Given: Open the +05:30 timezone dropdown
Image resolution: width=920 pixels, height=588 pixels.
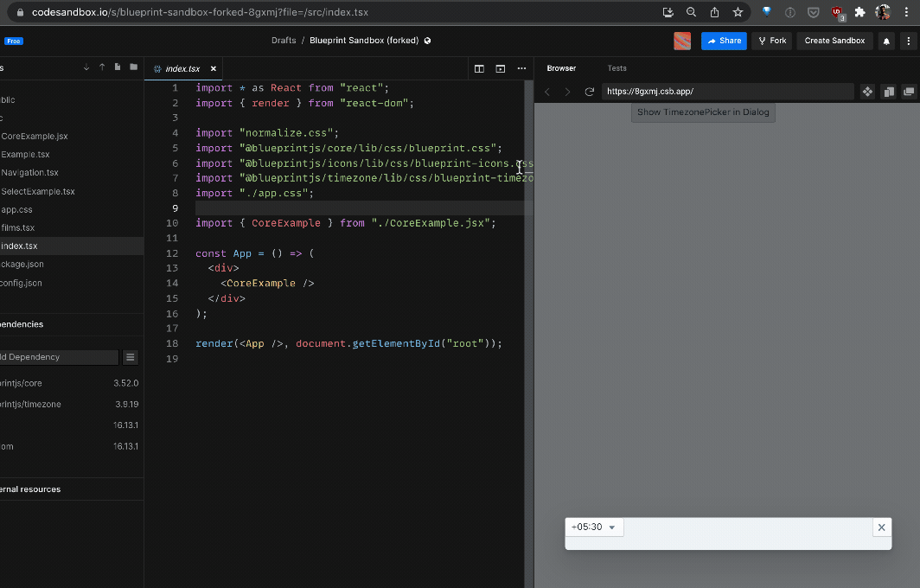Looking at the screenshot, I should 594,527.
